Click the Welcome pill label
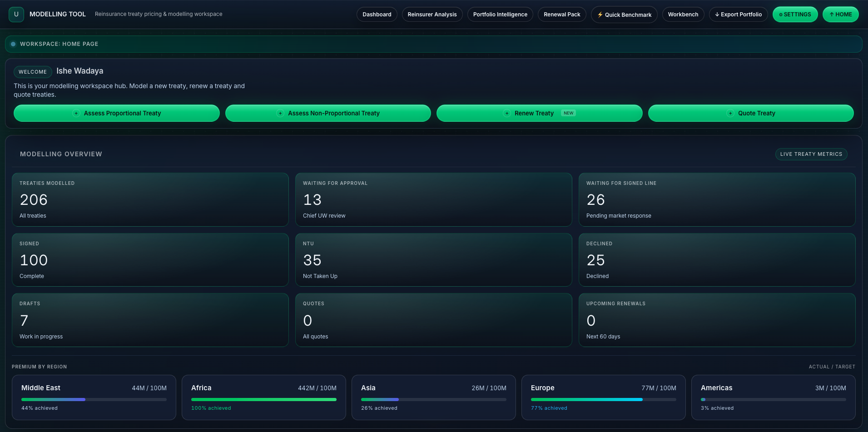Viewport: 868px width, 432px height. pos(33,72)
